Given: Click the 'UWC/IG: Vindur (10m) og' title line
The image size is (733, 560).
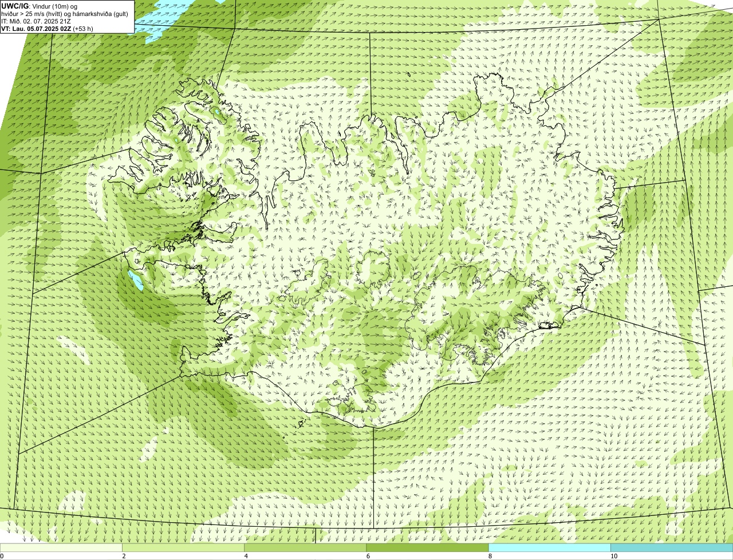Looking at the screenshot, I should tap(40, 6).
